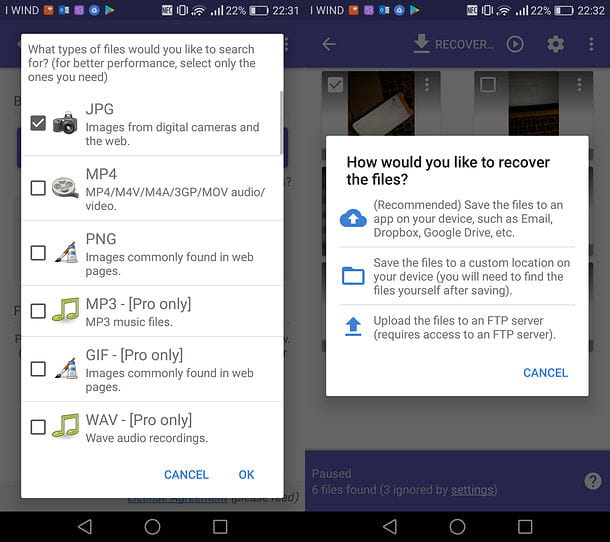The height and width of the screenshot is (542, 610).
Task: Select the unchecked second photo thumbnail checkbox
Action: tap(488, 84)
